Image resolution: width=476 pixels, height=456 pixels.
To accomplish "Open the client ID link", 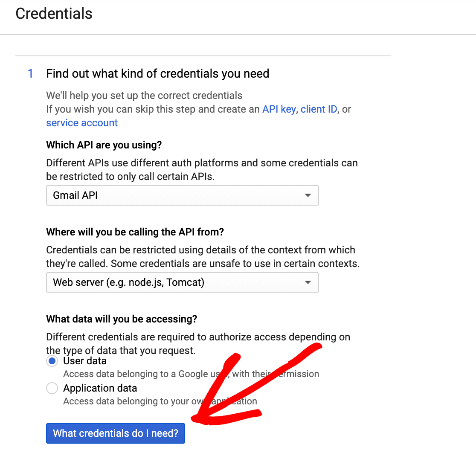I will pos(319,109).
